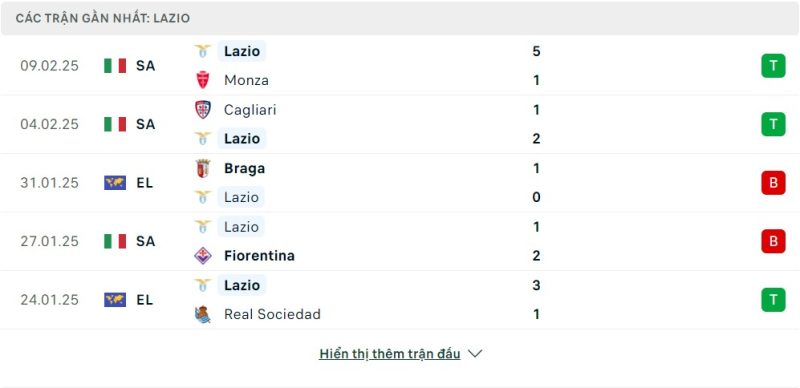Viewport: 800px width, 388px height.
Task: Click Lazio crest in Monza match row
Action: point(203,51)
